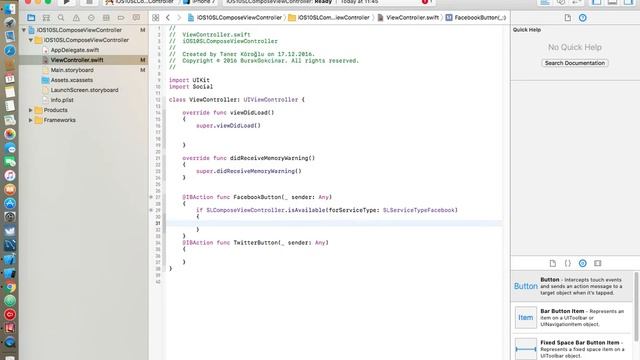
Task: Click the 'import Social' line
Action: point(191,87)
